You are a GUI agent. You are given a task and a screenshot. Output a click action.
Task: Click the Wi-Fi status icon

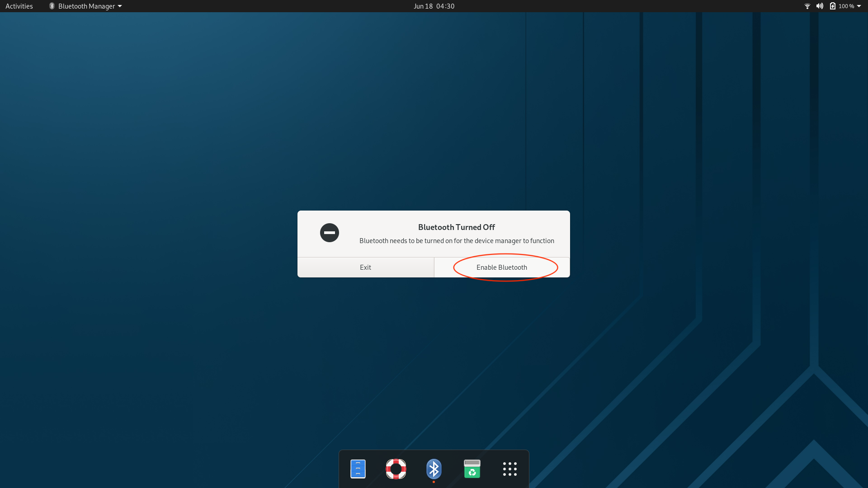pos(807,6)
